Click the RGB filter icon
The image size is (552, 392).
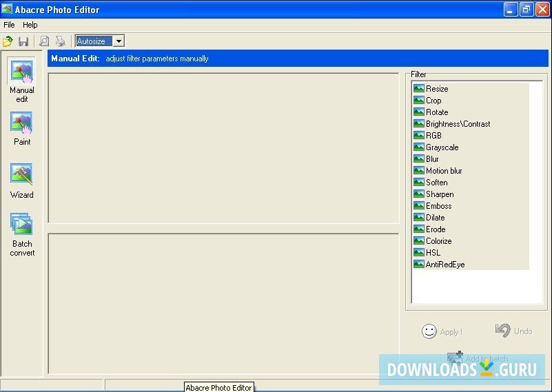click(418, 135)
